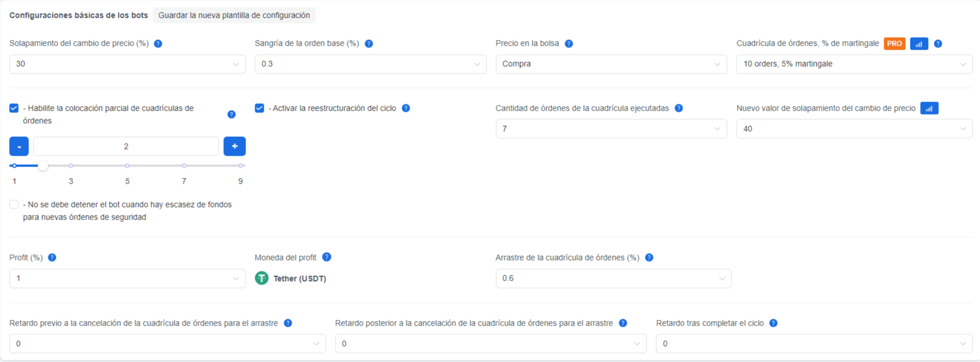Show help for Arrastre de la cuadrícula
The image size is (980, 362).
coord(649,258)
